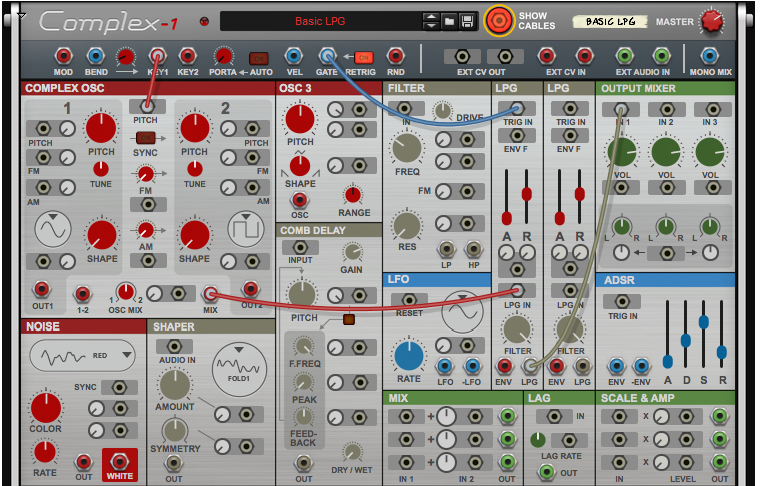Click the left EXT CV IN red jack

coord(547,56)
